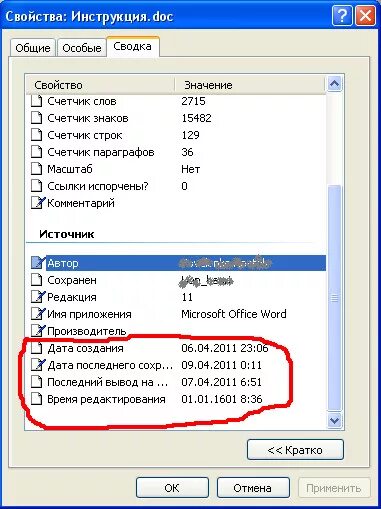Screen dimensions: 381x509
Task: Click the value 2715
Action: coord(193,101)
